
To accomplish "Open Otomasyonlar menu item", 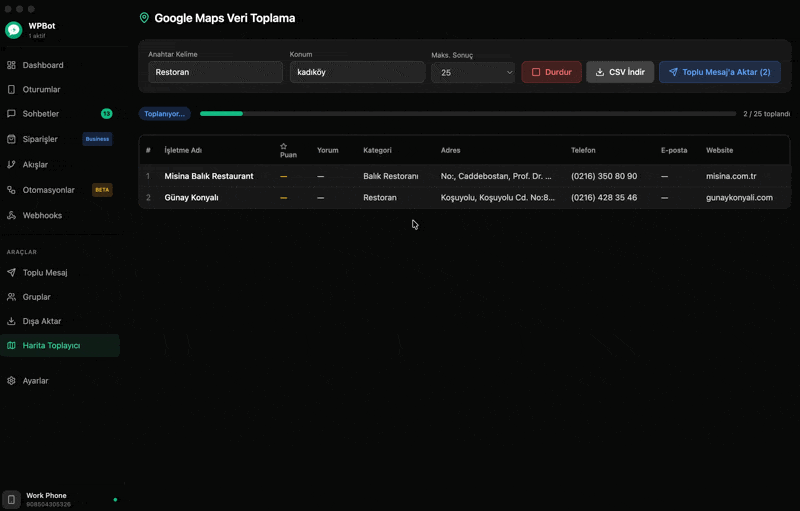I will pyautogui.click(x=48, y=190).
